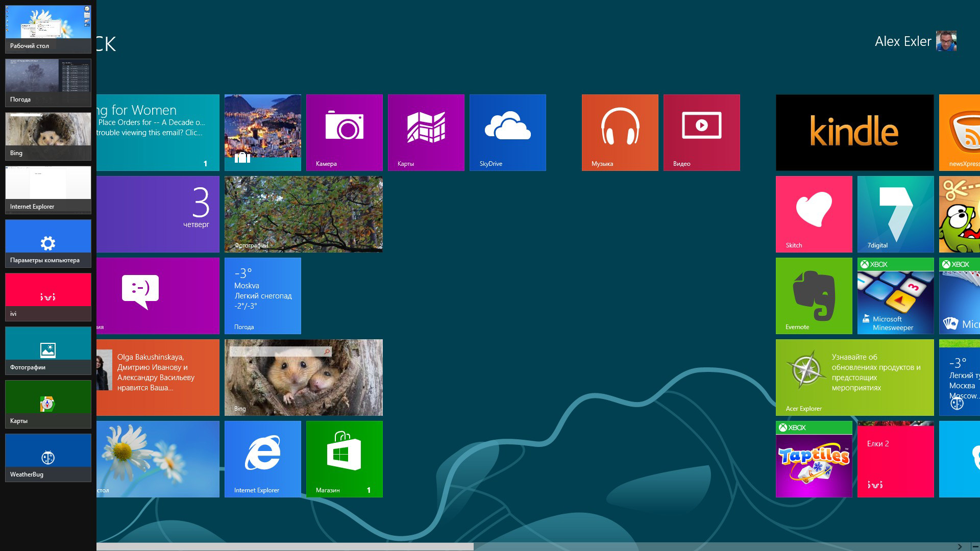Open the SkyDrive cloud tile
The width and height of the screenshot is (980, 551).
point(508,132)
